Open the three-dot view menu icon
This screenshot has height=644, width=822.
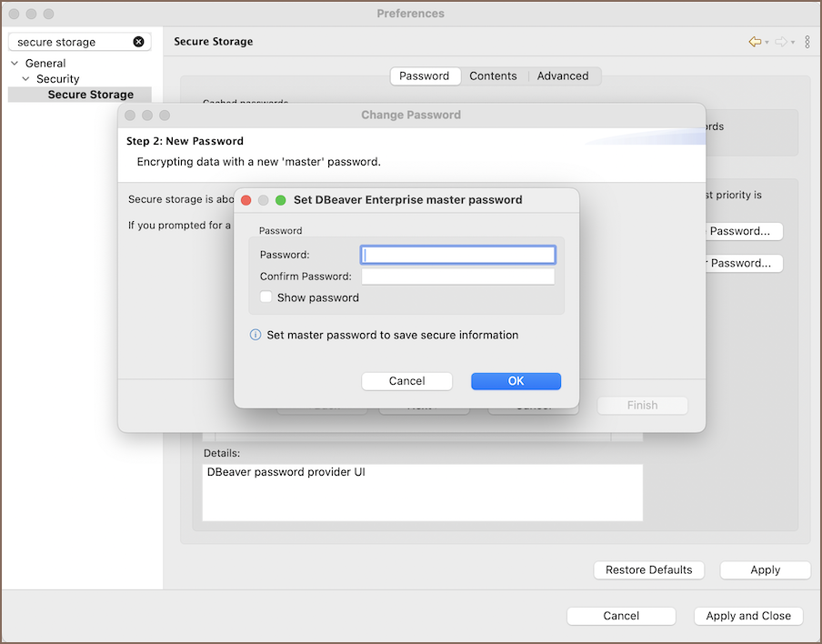(x=807, y=42)
